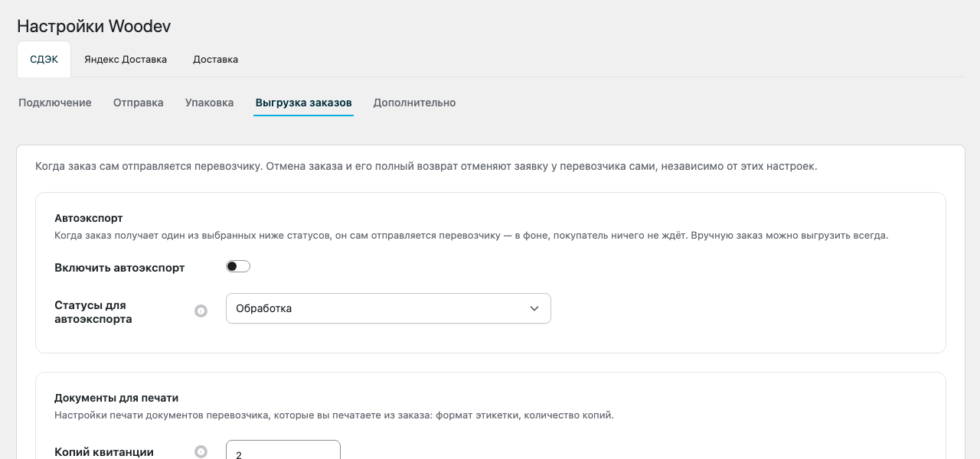Screen dimensions: 980x459
Task: Click the Автоэкспорт section heading
Action: 89,218
